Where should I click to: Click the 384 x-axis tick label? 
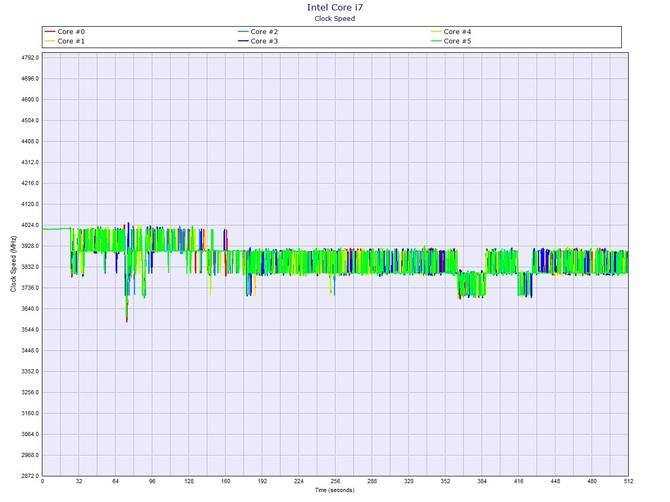pyautogui.click(x=482, y=481)
